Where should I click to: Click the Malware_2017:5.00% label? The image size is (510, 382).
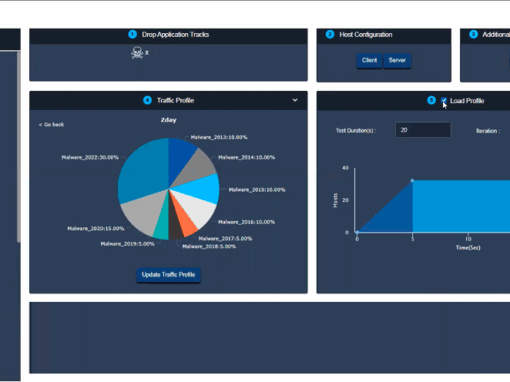point(225,238)
